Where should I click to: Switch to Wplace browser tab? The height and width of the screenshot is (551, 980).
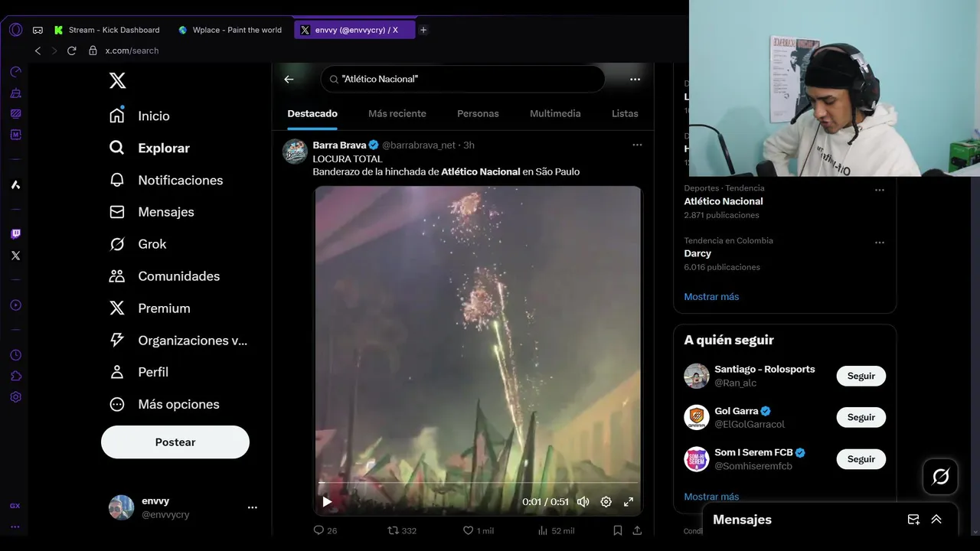[230, 30]
